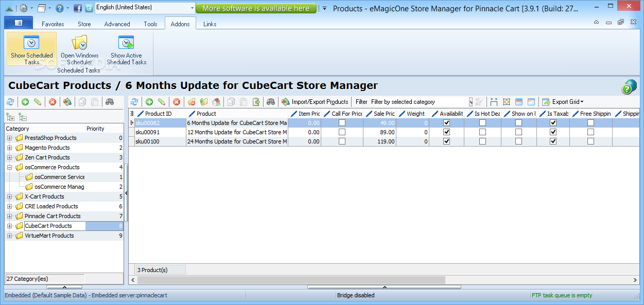Screen dimensions: 644x305
Task: Expand X-Cart Products tree node
Action: coord(9,196)
